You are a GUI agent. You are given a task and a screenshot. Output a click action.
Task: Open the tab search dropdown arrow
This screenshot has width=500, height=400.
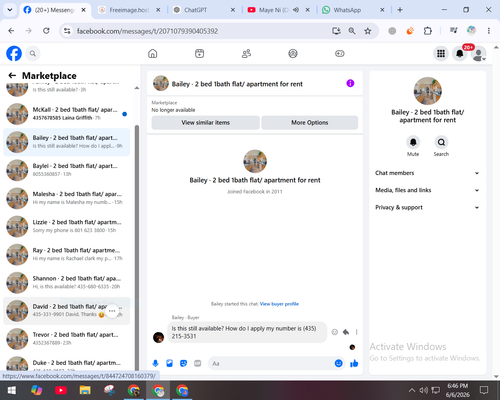click(10, 10)
